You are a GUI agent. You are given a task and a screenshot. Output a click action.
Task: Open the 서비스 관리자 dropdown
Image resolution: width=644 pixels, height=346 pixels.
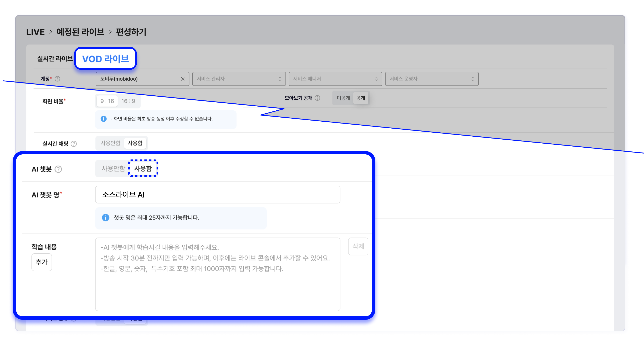coord(239,79)
